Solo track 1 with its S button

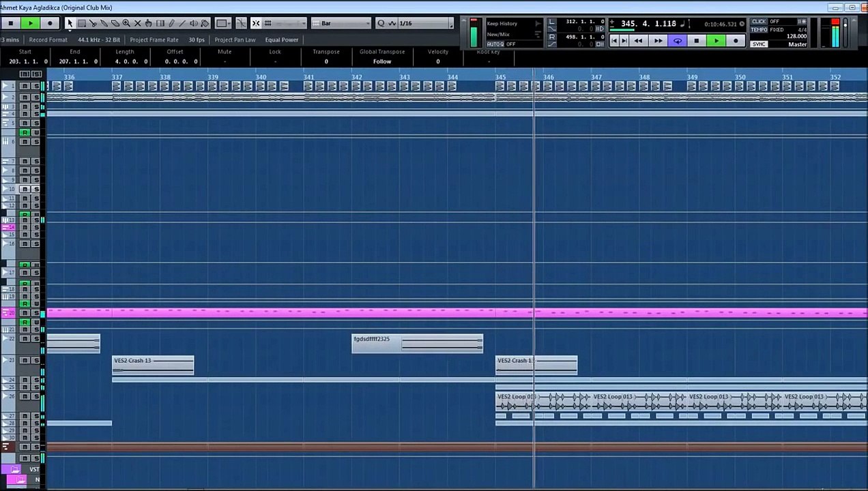coord(35,86)
